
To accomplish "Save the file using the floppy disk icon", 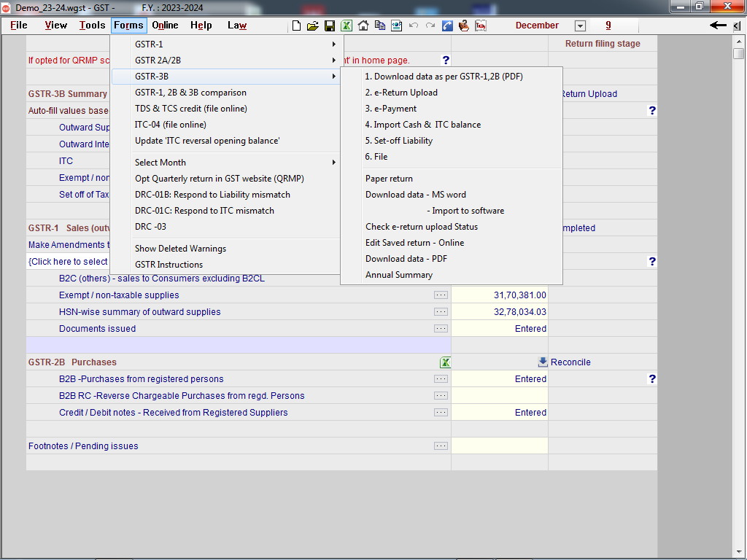I will pyautogui.click(x=330, y=26).
